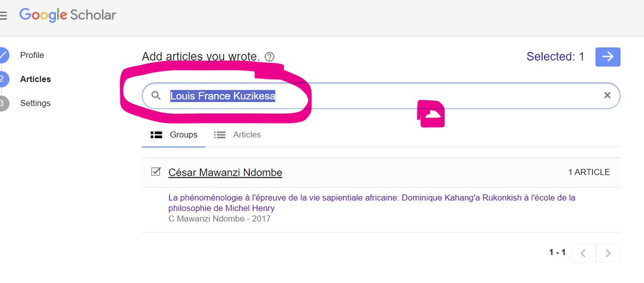The image size is (644, 283).
Task: Click the C Mawanzi Ndombe - 2017 citation
Action: point(219,219)
